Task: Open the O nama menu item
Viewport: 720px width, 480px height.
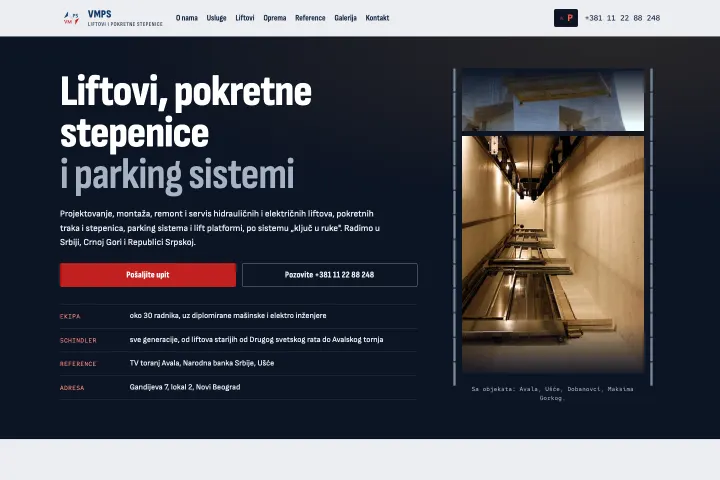Action: (x=187, y=18)
